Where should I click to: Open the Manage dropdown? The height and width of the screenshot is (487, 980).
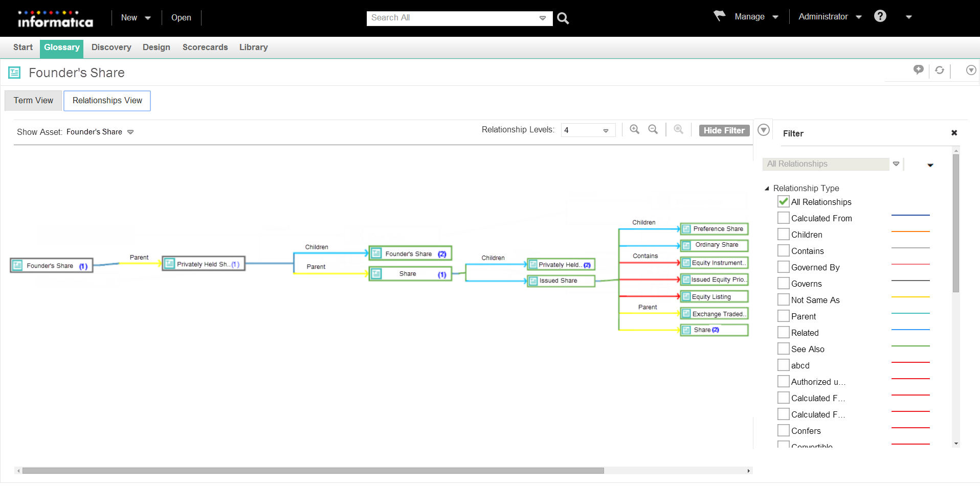(756, 16)
